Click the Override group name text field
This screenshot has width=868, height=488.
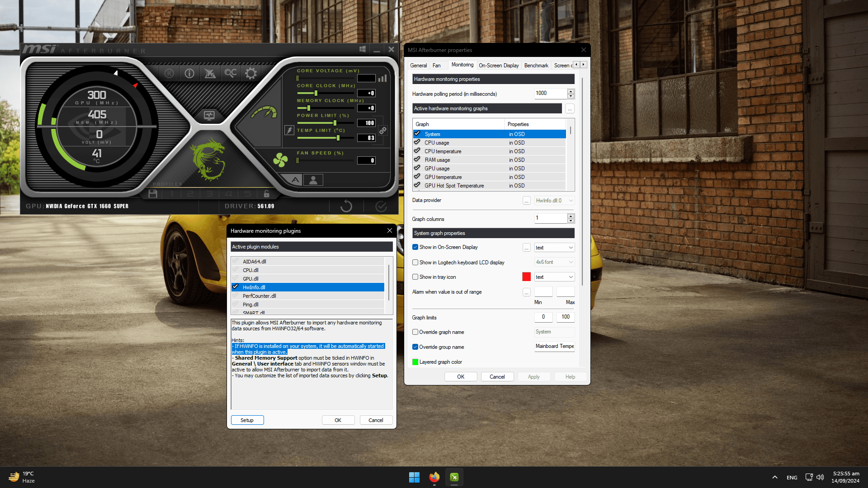pos(554,347)
